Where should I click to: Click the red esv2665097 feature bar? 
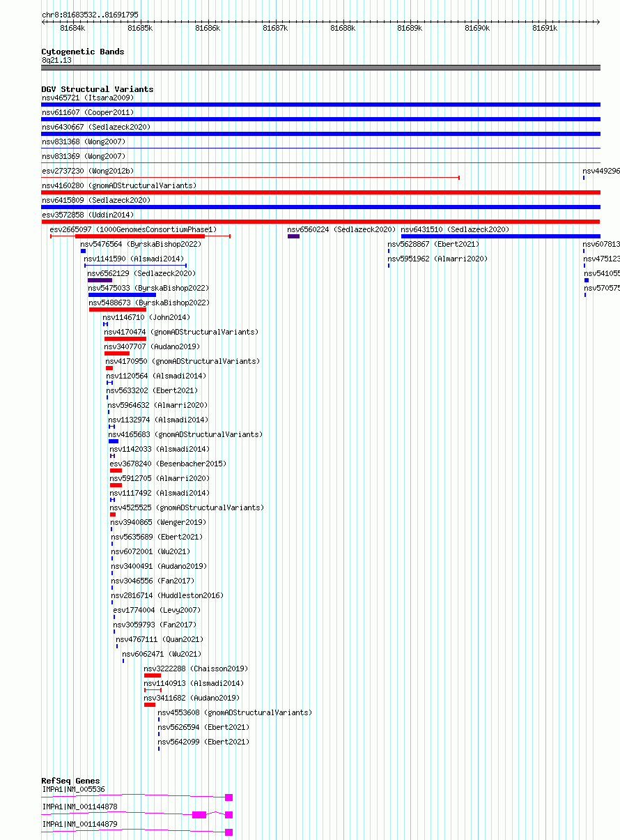140,236
